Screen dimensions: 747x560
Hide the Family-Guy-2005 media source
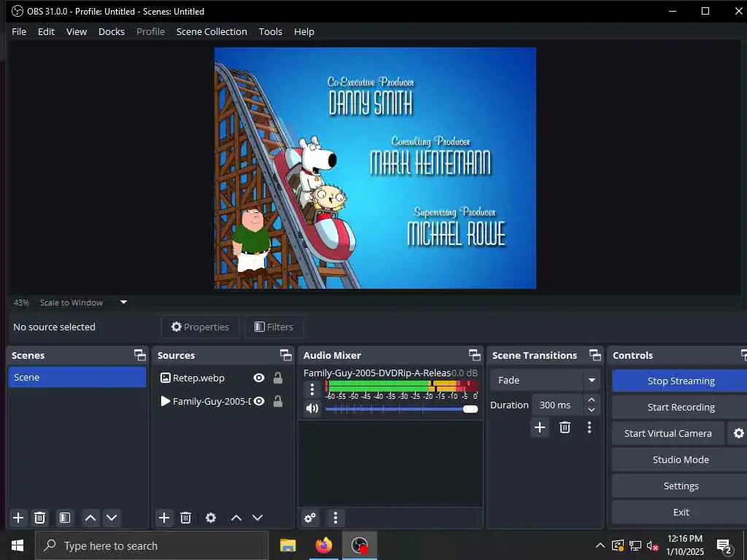pyautogui.click(x=259, y=402)
